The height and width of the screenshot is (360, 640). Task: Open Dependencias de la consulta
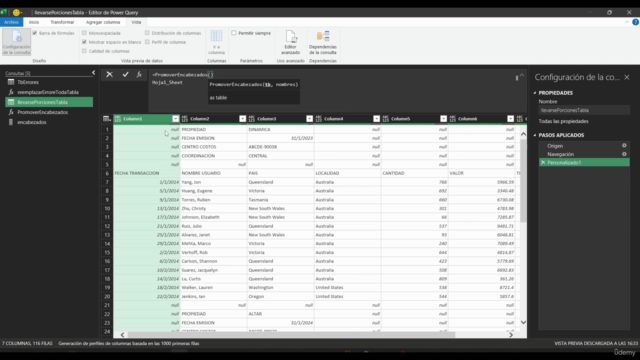(x=322, y=42)
